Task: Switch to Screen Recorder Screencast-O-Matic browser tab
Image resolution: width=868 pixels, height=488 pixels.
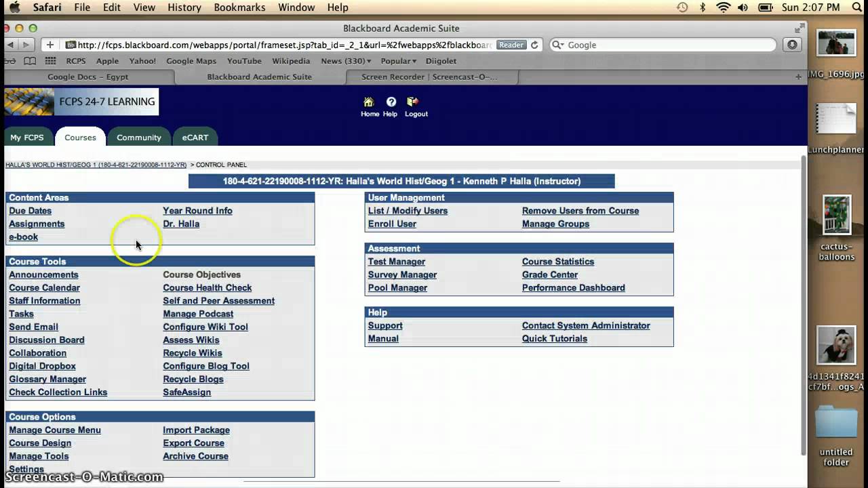Action: [431, 77]
